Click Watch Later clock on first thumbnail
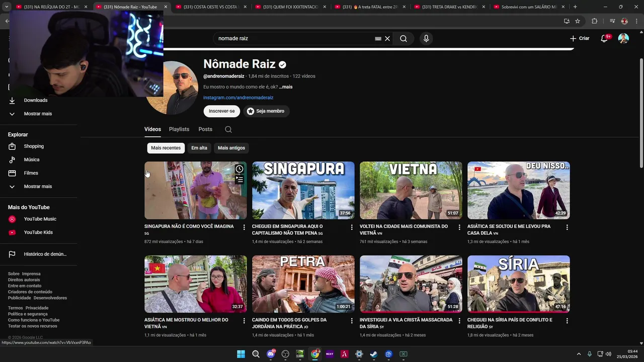The width and height of the screenshot is (644, 362). [239, 169]
